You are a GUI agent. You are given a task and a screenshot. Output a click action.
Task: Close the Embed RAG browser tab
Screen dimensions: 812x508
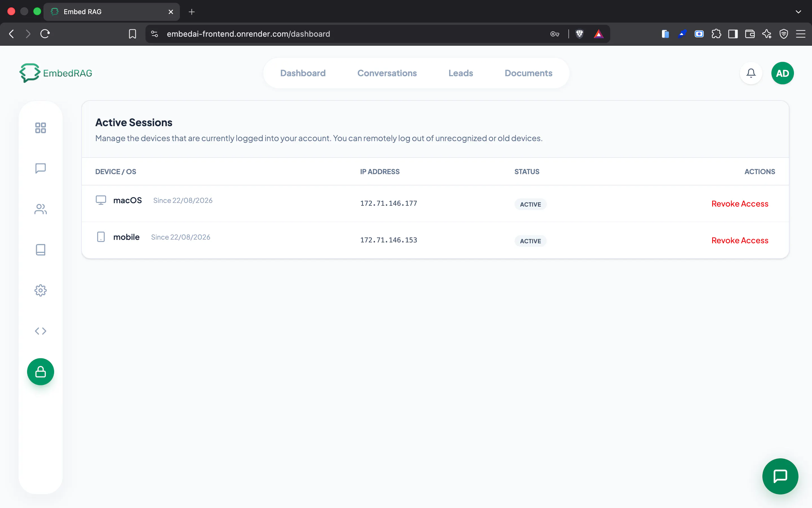171,12
